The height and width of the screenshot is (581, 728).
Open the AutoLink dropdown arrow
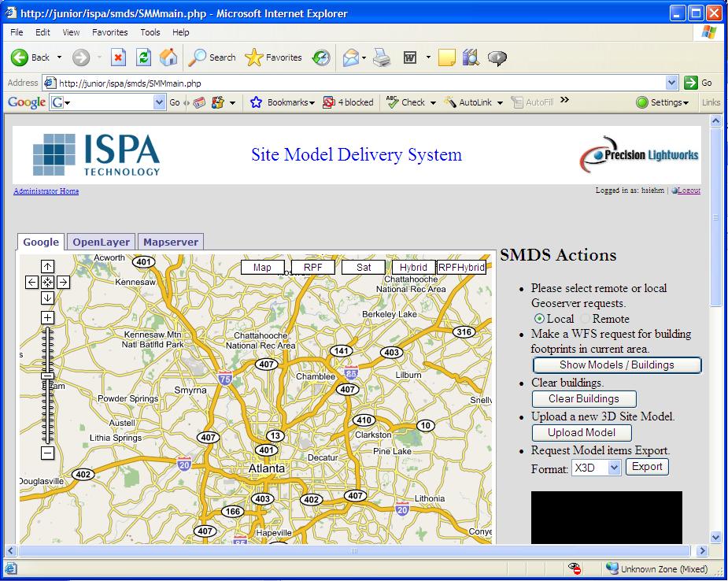click(500, 102)
